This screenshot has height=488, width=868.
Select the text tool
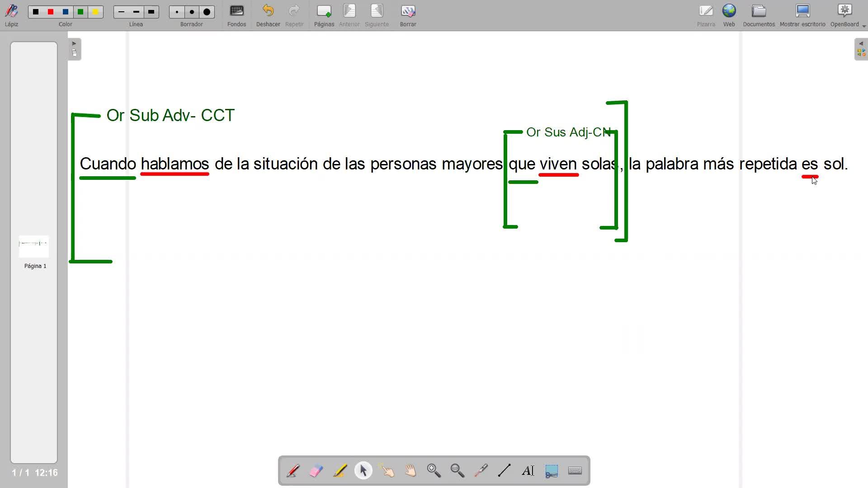click(528, 471)
